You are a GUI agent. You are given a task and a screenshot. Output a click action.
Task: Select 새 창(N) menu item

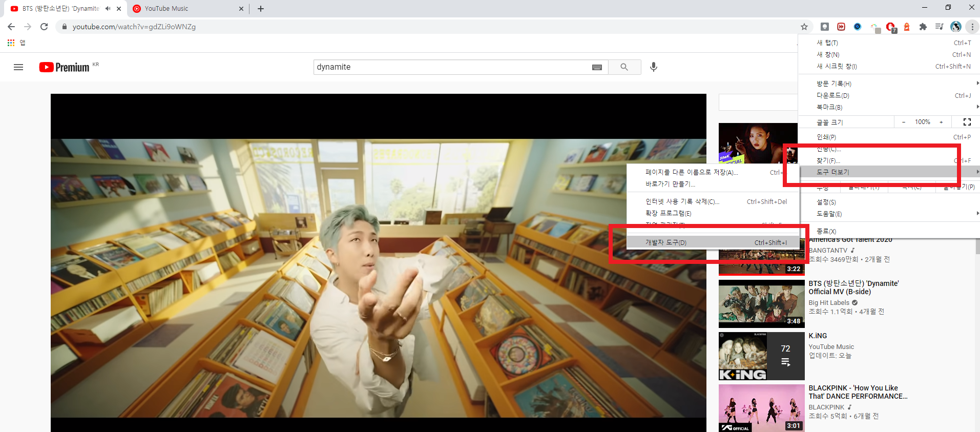click(x=889, y=55)
